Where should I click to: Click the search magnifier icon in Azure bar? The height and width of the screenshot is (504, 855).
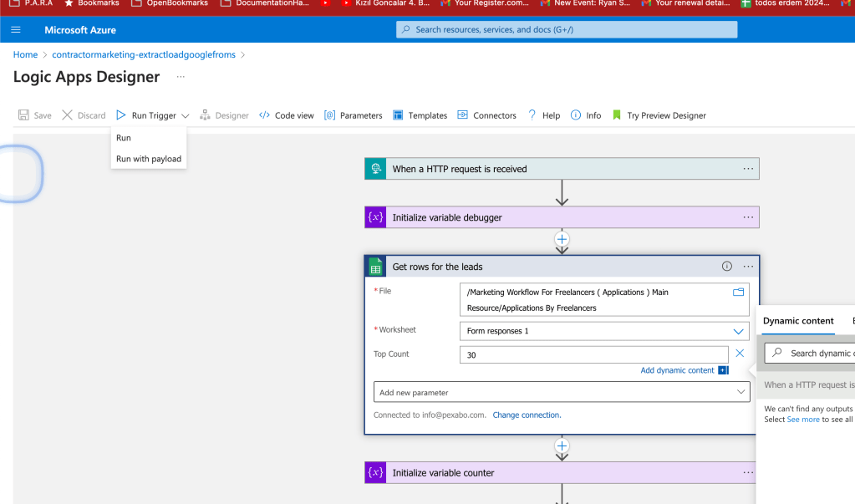point(405,29)
